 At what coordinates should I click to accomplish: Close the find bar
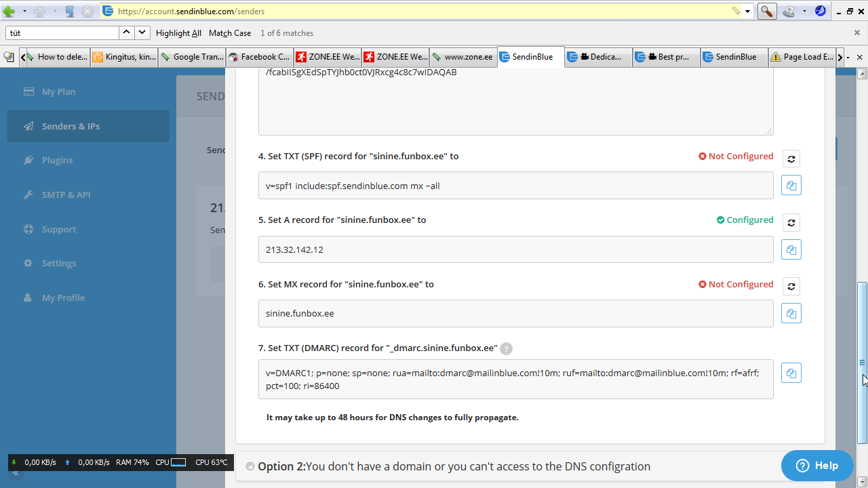(x=857, y=33)
